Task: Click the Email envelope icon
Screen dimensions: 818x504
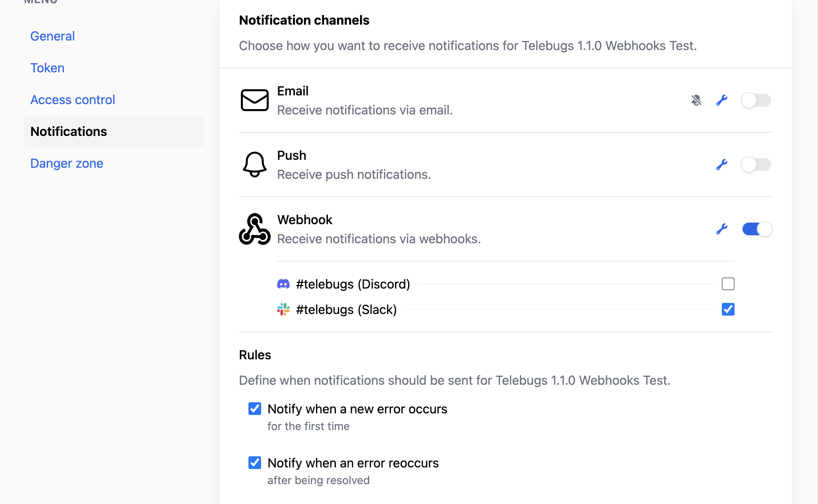Action: click(255, 100)
